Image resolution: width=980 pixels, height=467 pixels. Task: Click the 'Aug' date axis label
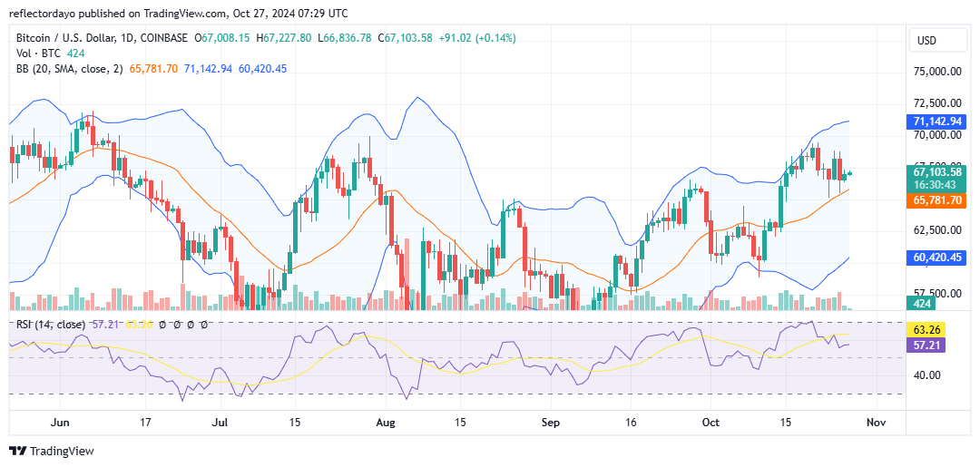click(387, 422)
